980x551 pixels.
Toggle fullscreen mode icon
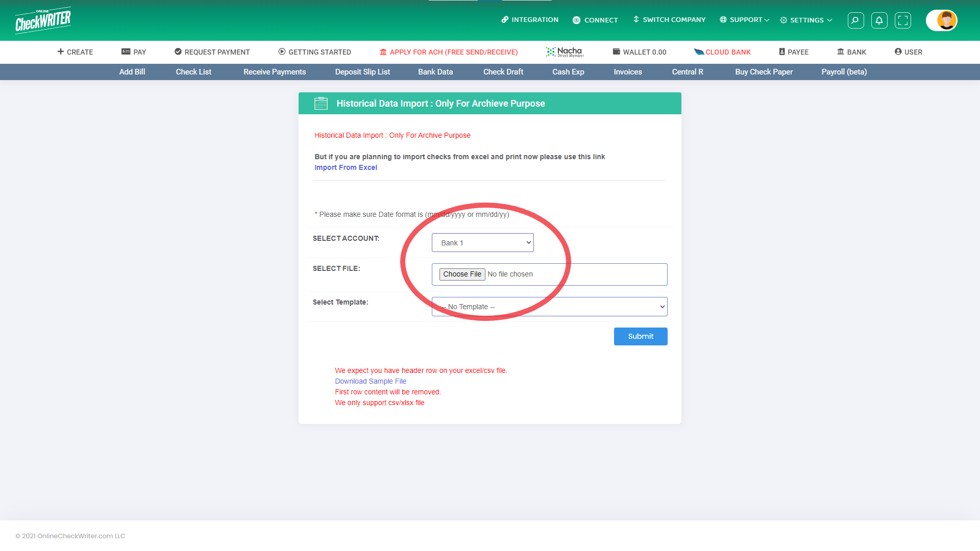click(902, 20)
